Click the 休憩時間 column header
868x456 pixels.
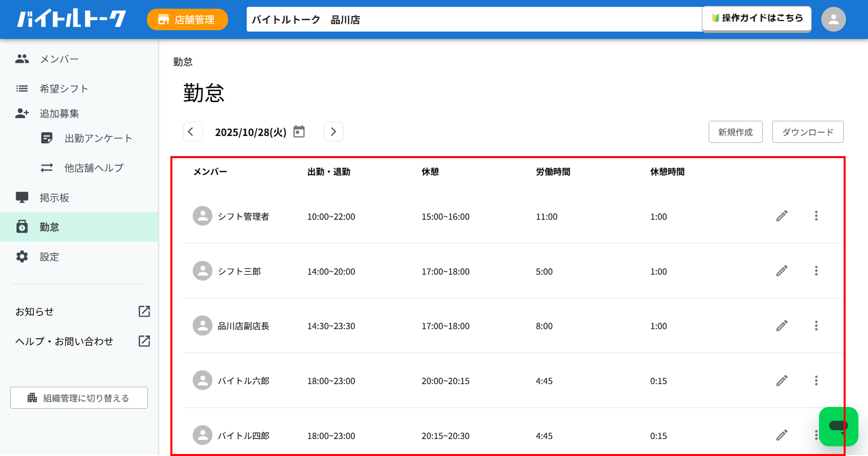[x=667, y=172]
